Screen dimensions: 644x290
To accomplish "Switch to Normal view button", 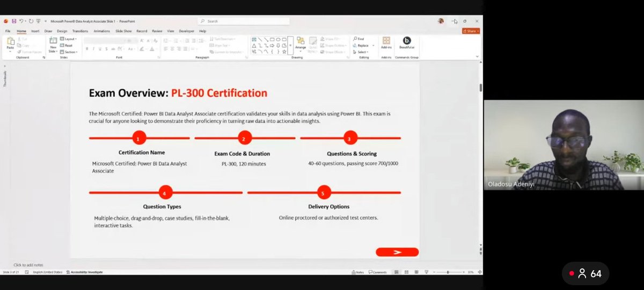I will coord(396,272).
